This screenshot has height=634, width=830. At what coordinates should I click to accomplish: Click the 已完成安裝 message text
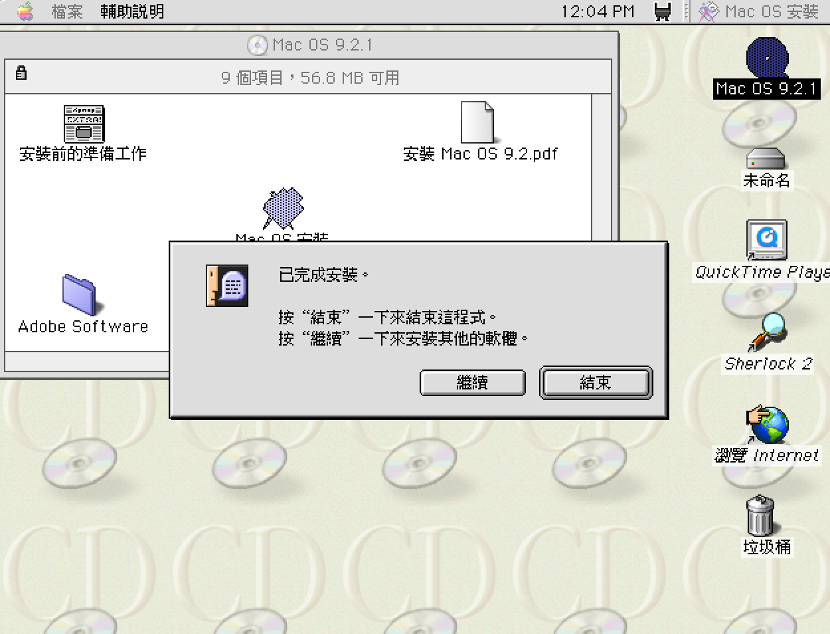[x=323, y=275]
